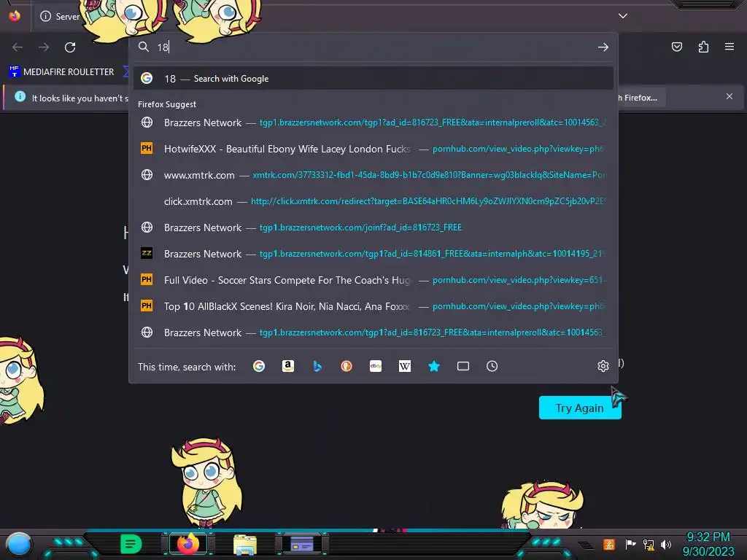Open MEDIAFIRE ROULETTER bookmark
Screen dimensions: 747x560
click(61, 72)
